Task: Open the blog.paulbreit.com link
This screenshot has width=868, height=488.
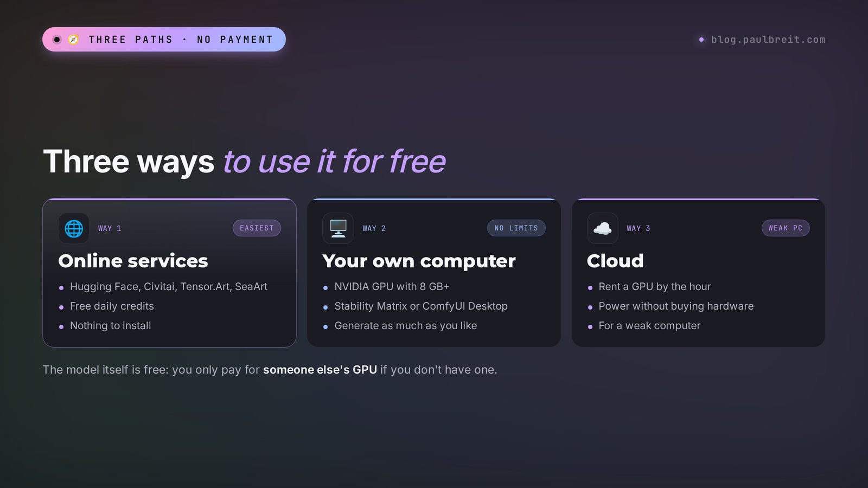Action: pos(768,40)
